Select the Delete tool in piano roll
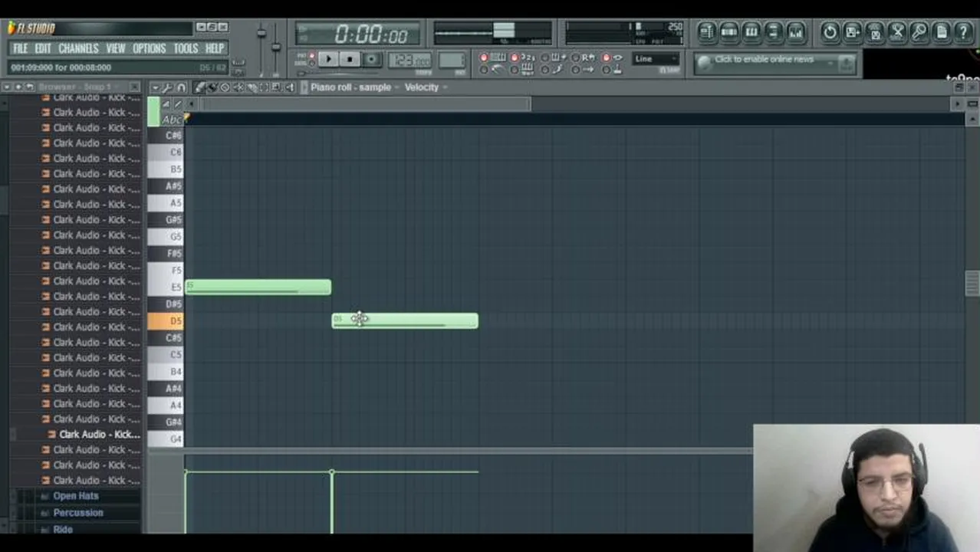Viewport: 980px width, 552px height. point(225,87)
